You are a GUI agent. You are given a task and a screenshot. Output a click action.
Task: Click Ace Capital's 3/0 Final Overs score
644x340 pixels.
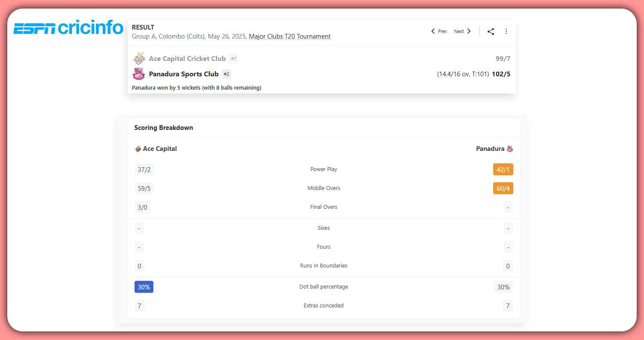coord(142,207)
